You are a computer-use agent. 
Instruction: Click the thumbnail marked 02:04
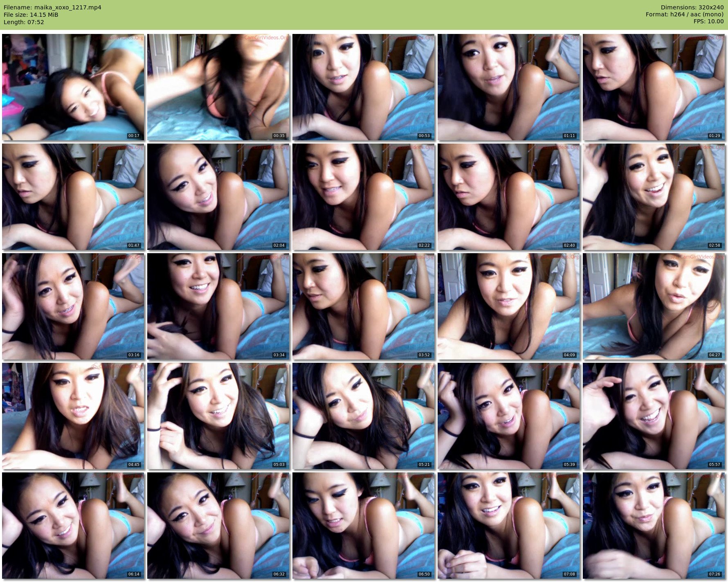coord(218,197)
